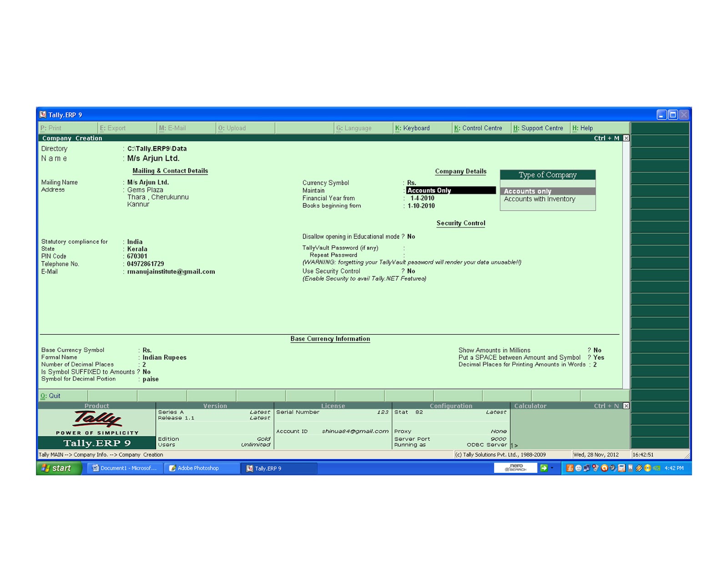Open the Maintain field showing Accounts Only
728x582 pixels.
(x=451, y=191)
